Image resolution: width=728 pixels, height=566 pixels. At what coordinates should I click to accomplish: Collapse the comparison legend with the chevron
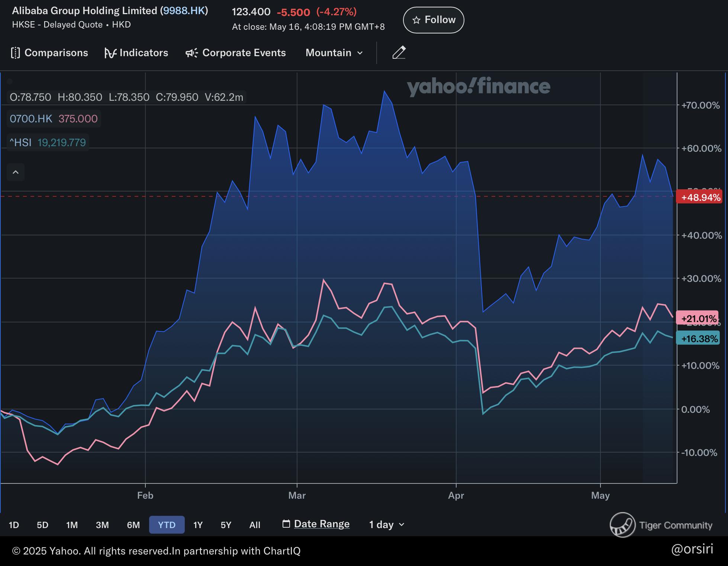(x=16, y=172)
